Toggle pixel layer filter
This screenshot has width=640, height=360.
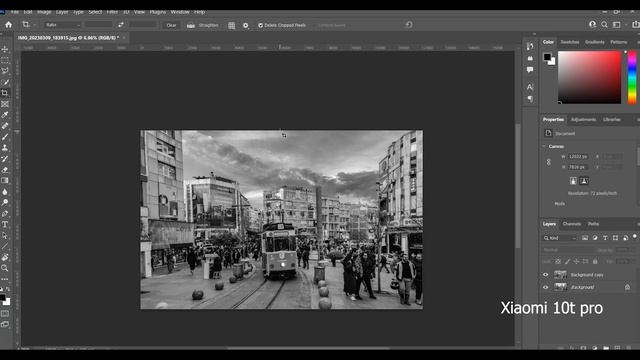[x=585, y=238]
